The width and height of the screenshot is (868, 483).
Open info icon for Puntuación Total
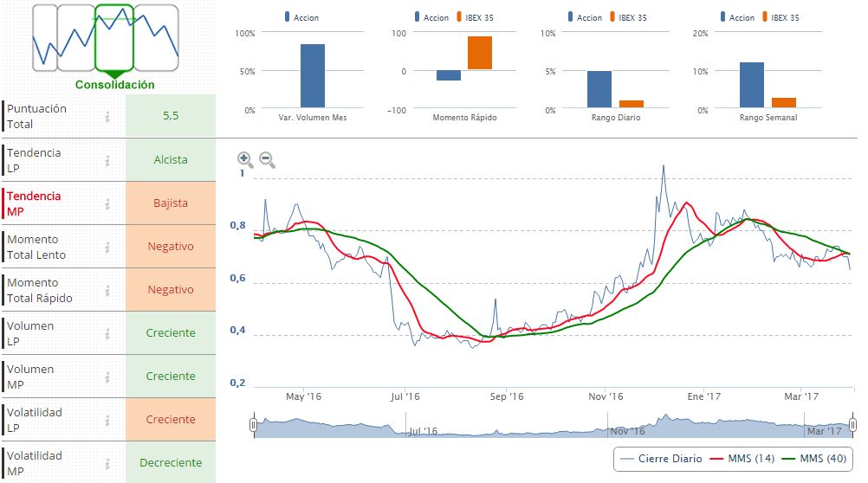[107, 117]
